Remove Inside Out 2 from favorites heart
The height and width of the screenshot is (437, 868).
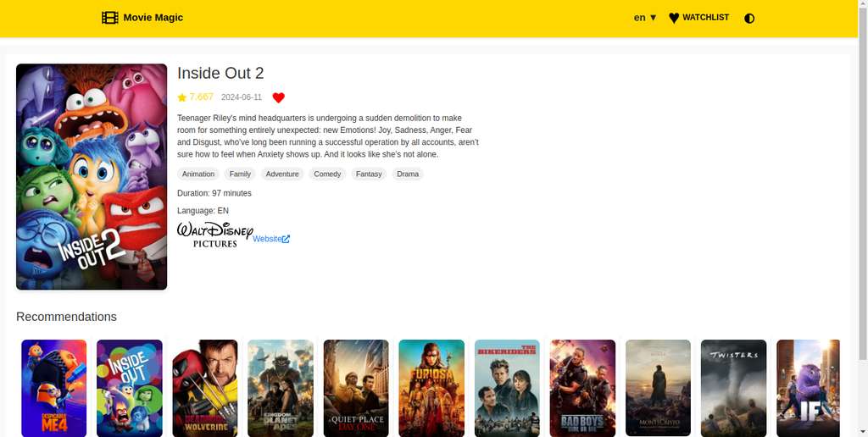pos(278,98)
